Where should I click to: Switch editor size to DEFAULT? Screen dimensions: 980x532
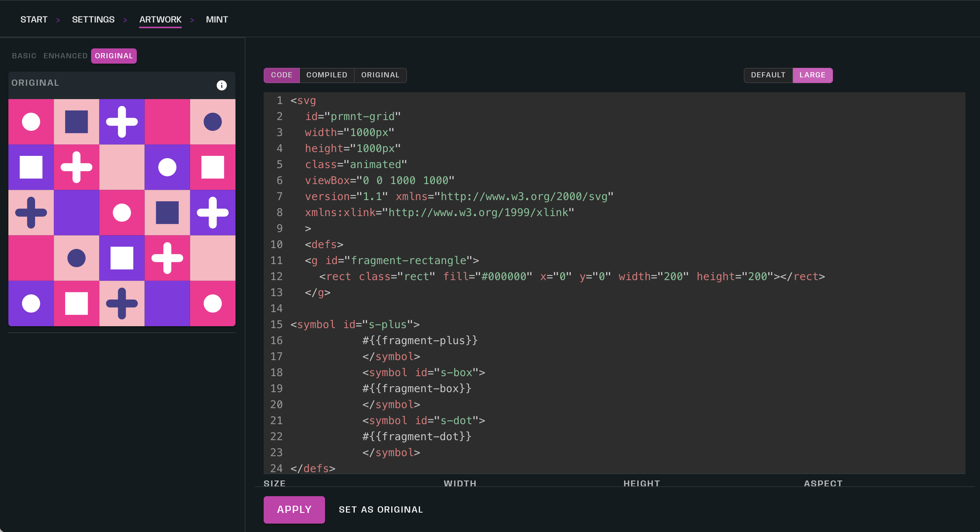point(768,75)
